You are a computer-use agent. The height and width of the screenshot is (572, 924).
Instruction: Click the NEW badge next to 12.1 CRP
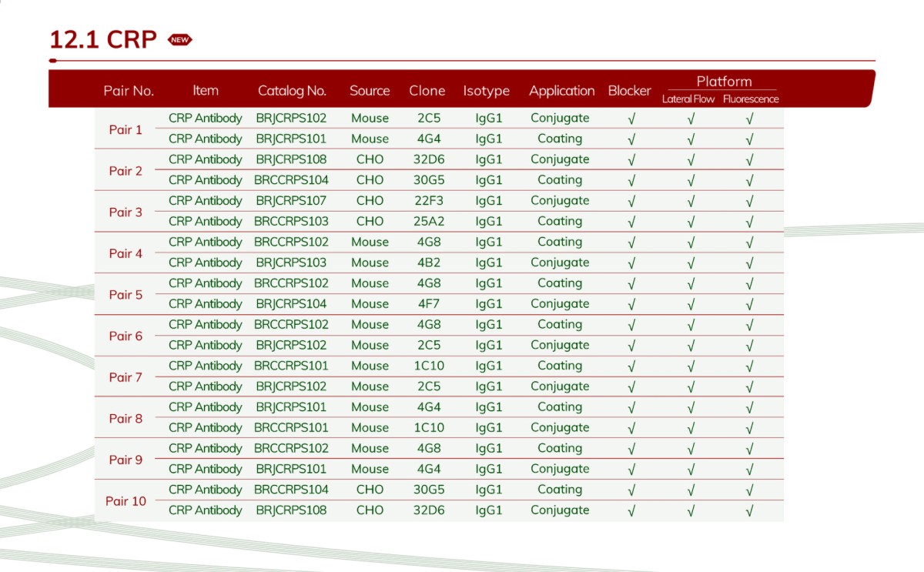[x=179, y=38]
